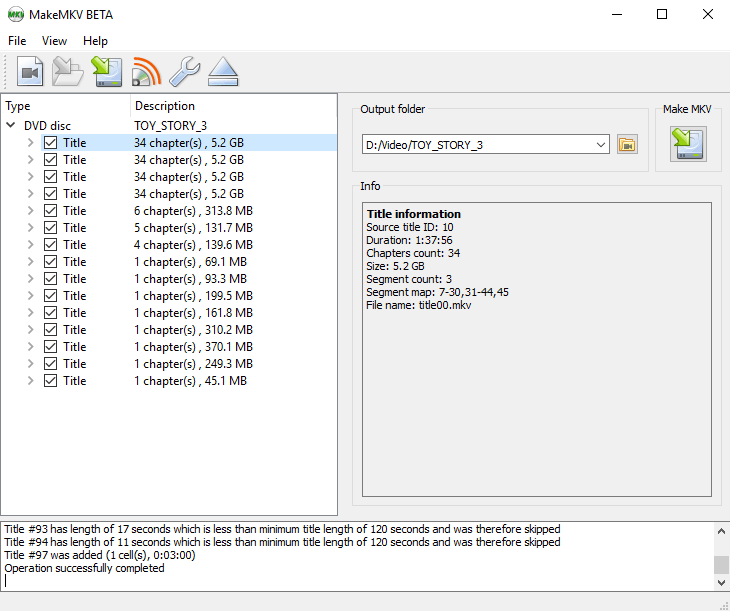730x611 pixels.
Task: Uncheck the 139.6 MB title checkbox
Action: point(50,245)
